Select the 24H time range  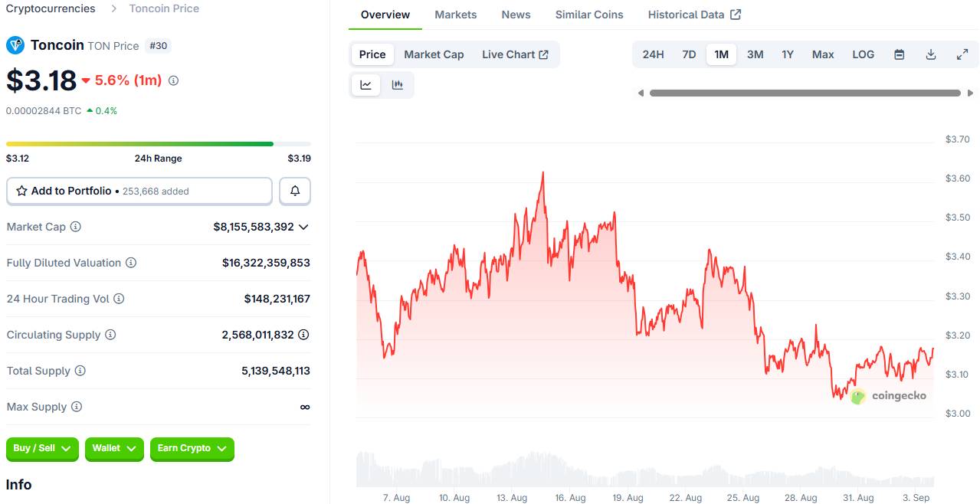tap(653, 54)
